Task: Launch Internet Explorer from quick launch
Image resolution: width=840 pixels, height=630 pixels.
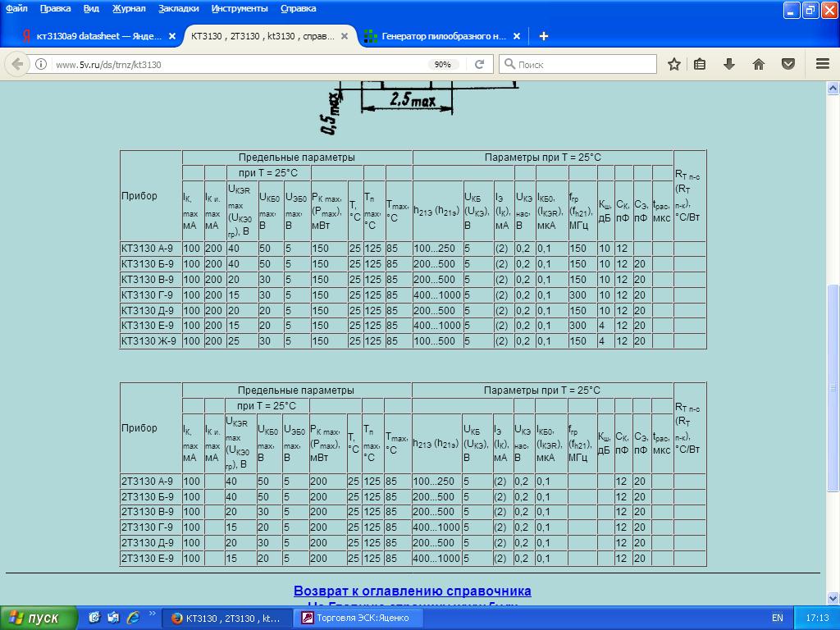Action: click(x=132, y=618)
